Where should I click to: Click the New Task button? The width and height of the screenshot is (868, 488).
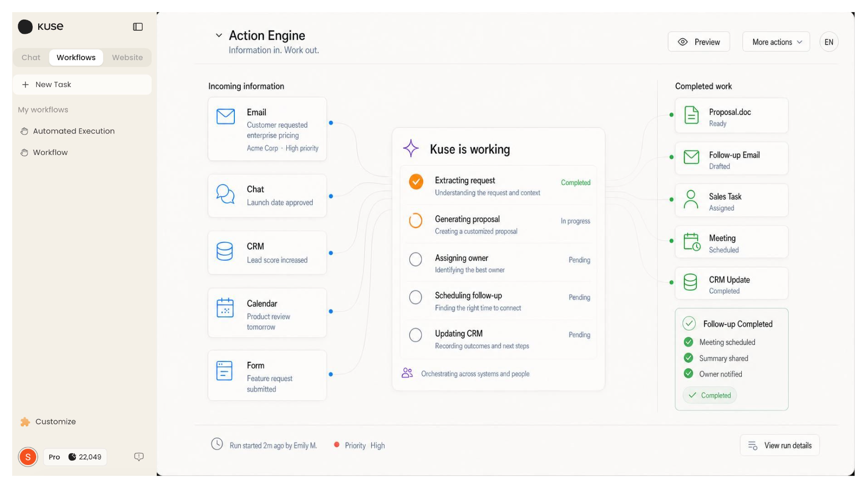[x=82, y=85]
